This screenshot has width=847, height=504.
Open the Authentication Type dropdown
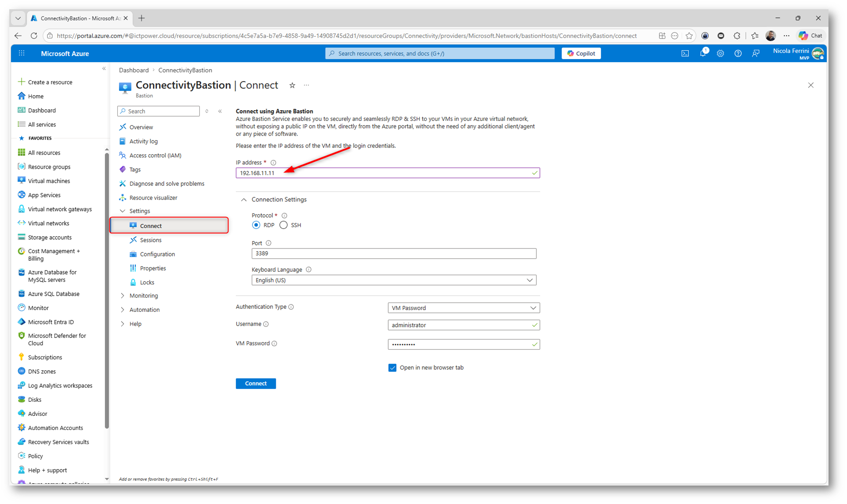pos(463,308)
